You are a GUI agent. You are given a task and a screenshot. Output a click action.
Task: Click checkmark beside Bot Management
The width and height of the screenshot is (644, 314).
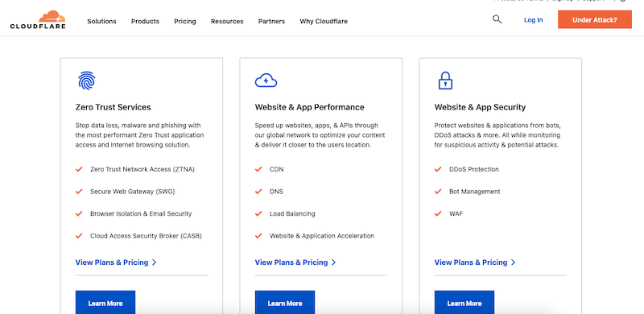(x=438, y=191)
